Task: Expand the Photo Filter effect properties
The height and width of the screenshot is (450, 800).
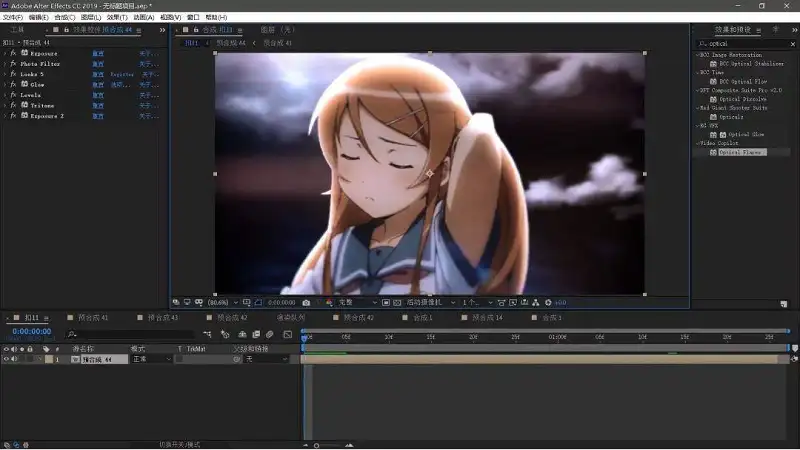Action: tap(5, 64)
